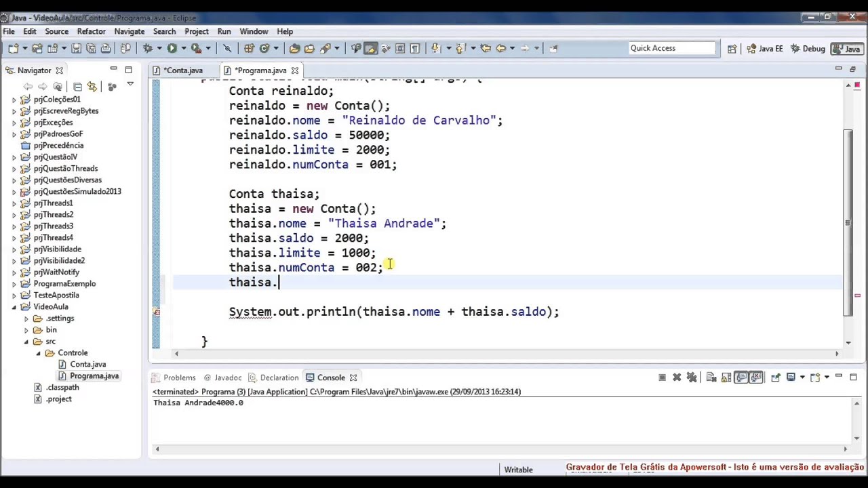Toggle Link with Editor in Navigator

pos(92,86)
